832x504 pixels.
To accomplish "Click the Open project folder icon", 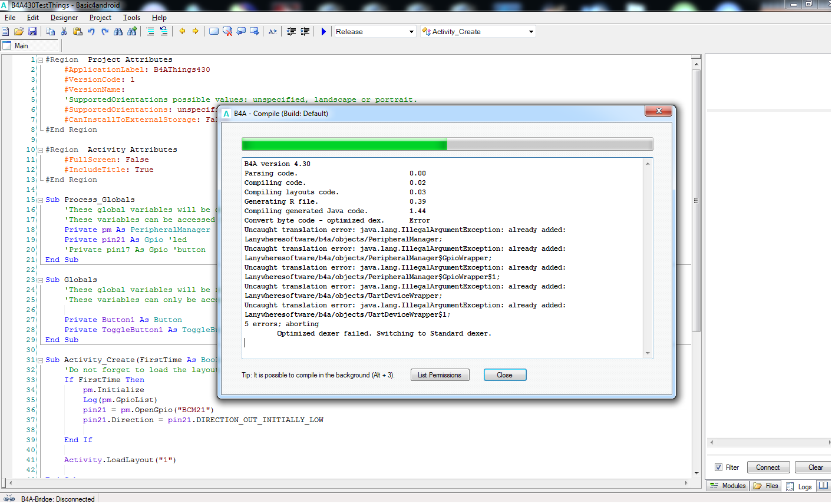I will click(x=19, y=32).
